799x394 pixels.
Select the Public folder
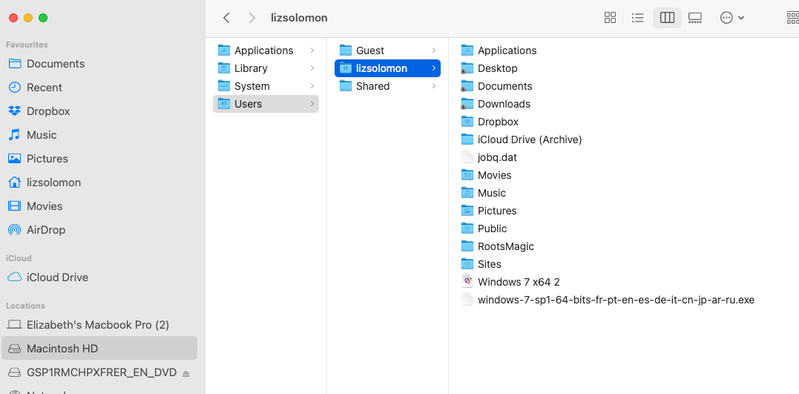pyautogui.click(x=484, y=228)
